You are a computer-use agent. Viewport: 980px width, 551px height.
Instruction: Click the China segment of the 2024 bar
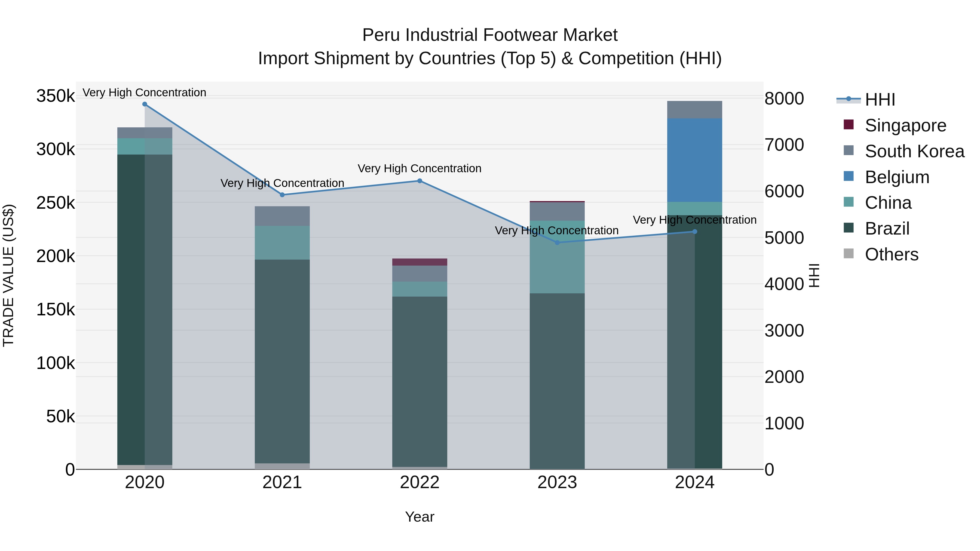[x=695, y=209]
